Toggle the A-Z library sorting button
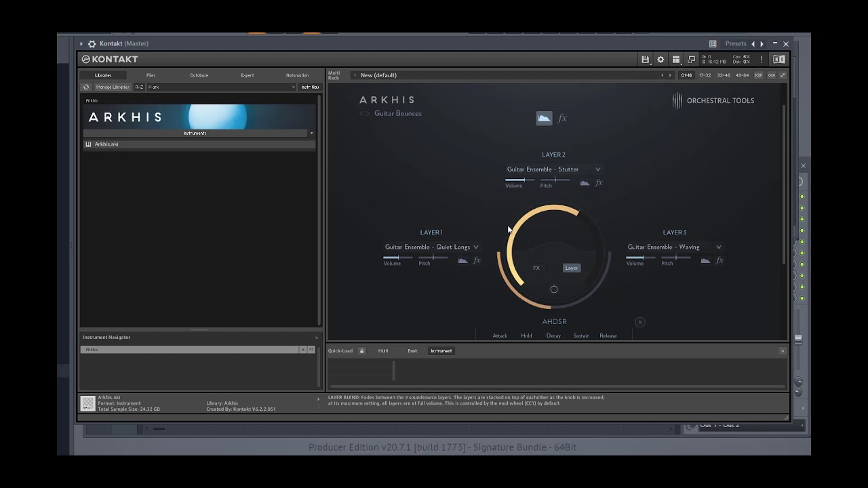This screenshot has height=488, width=868. click(x=139, y=87)
